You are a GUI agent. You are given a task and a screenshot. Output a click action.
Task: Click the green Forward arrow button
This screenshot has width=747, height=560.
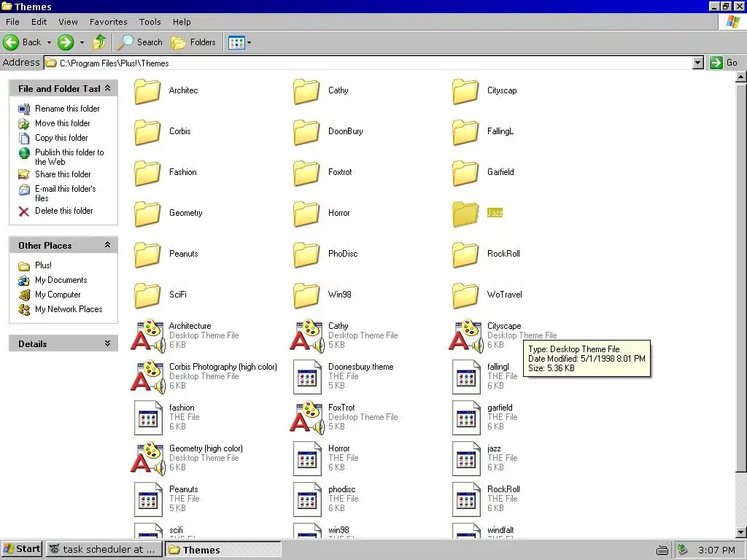point(66,42)
